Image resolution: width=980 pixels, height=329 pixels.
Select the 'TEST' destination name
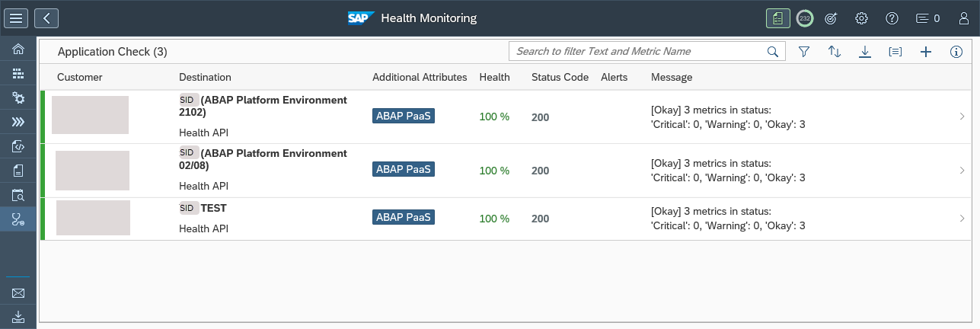tap(214, 208)
